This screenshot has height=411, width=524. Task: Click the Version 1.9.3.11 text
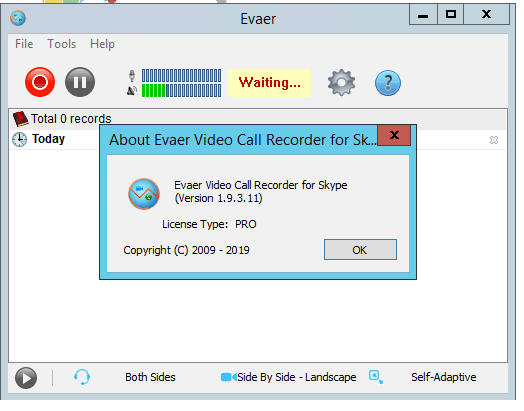pos(219,198)
